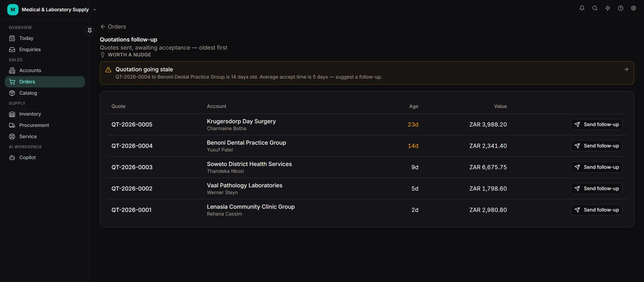
Task: Toggle the sidebar pin icon
Action: click(x=90, y=30)
